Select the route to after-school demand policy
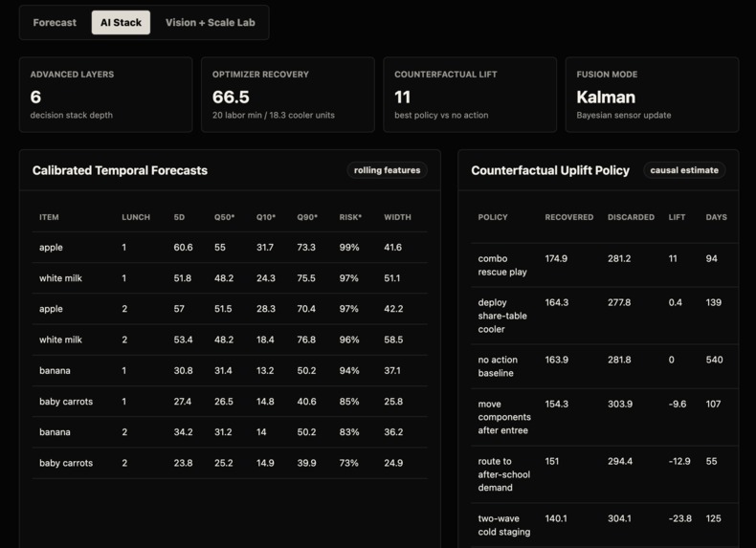The image size is (756, 548). [x=605, y=474]
